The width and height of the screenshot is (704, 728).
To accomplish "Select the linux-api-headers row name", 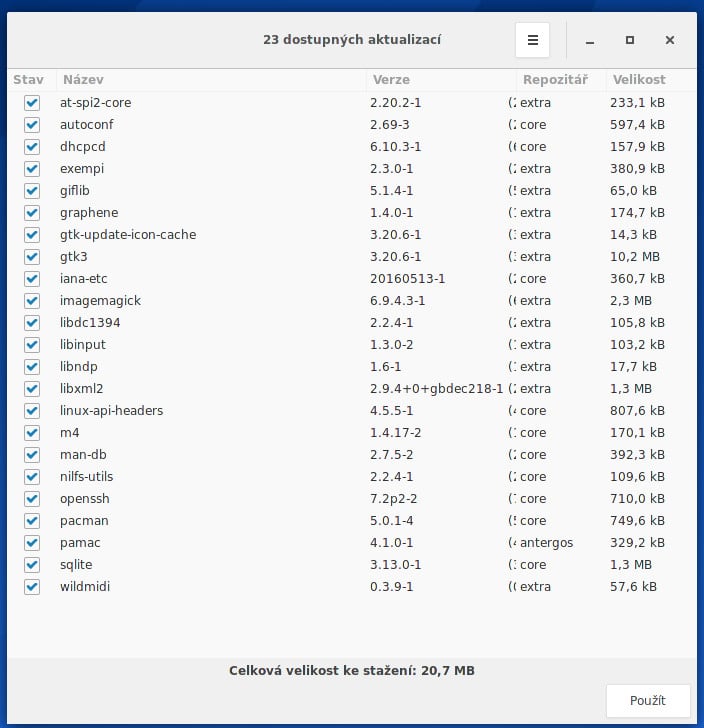I will (x=111, y=411).
